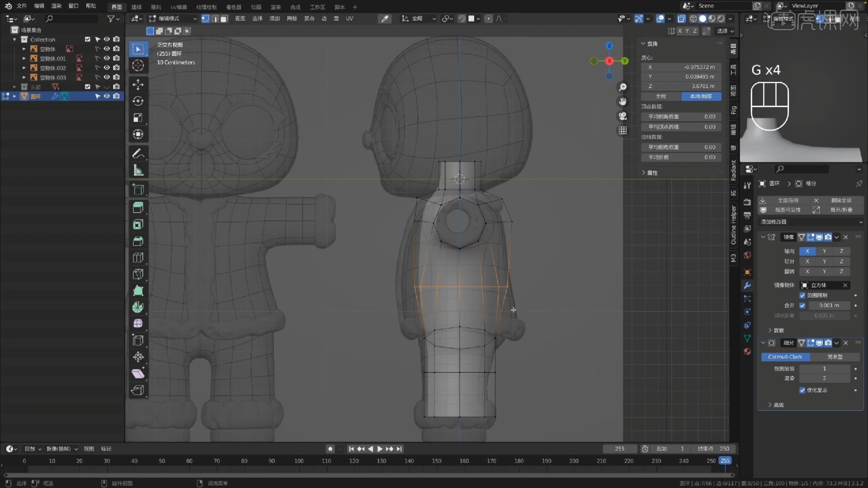Enable mirror axis Y toggle
Image resolution: width=868 pixels, height=488 pixels.
click(x=825, y=251)
